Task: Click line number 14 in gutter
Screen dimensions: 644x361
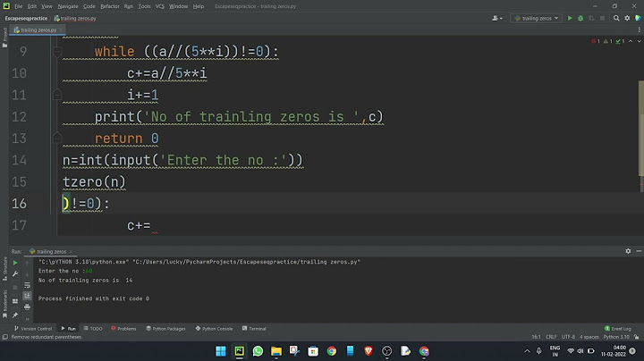Action: 20,160
